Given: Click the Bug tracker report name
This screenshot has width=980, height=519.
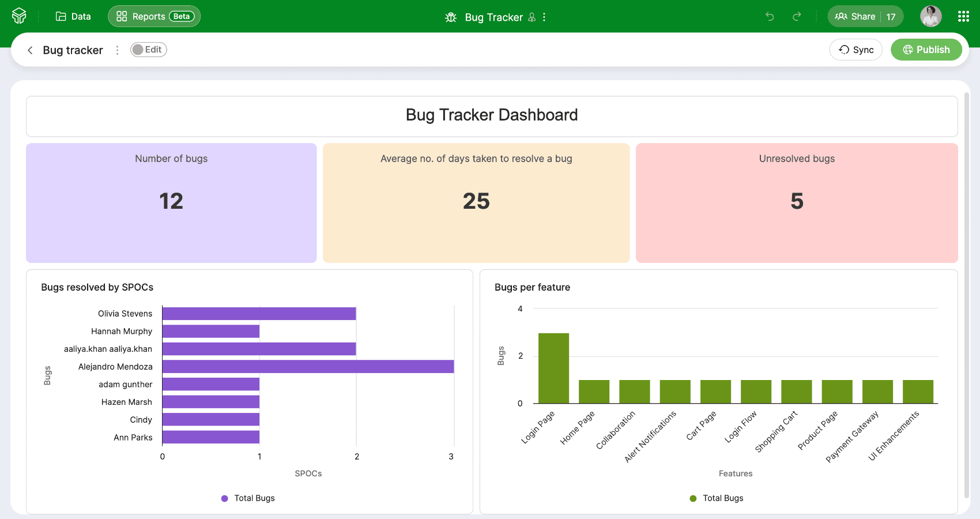Looking at the screenshot, I should click(x=73, y=50).
